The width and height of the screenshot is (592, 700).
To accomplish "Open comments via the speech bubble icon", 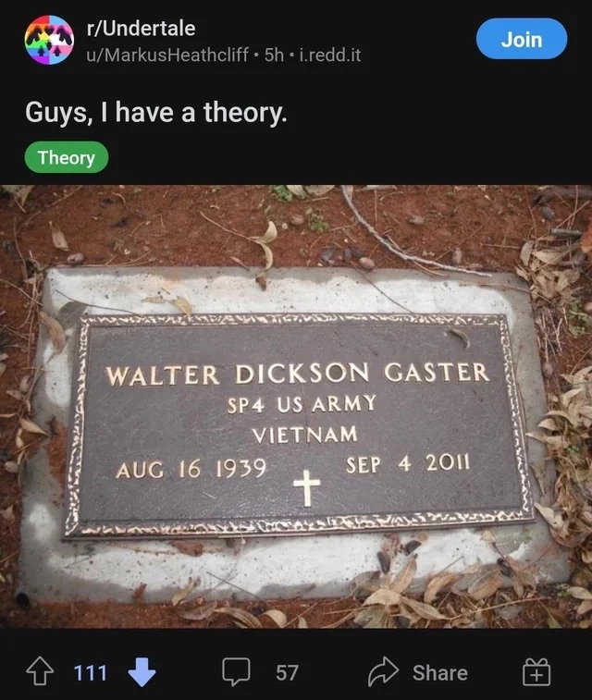I will pos(236,671).
